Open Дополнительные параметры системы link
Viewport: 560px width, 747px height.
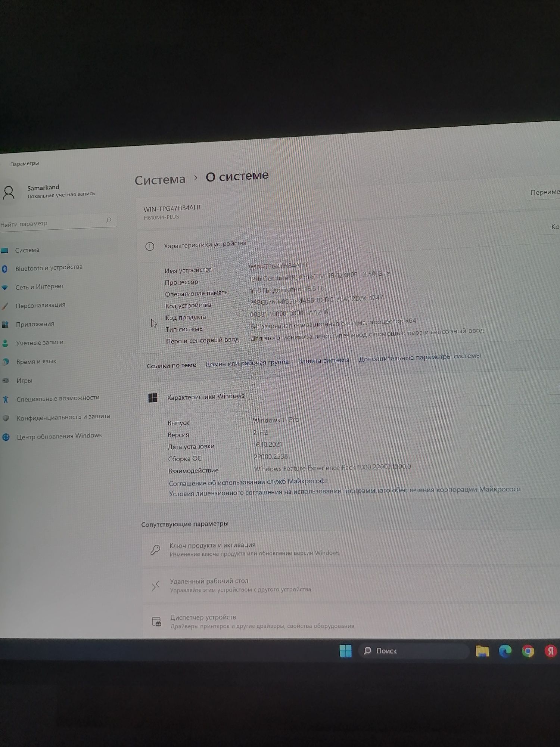[x=420, y=357]
